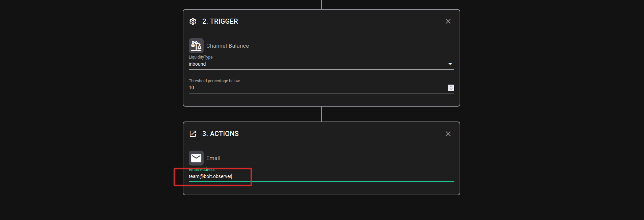Focus the Threshold percentage below field
This screenshot has width=644, height=220.
point(317,88)
